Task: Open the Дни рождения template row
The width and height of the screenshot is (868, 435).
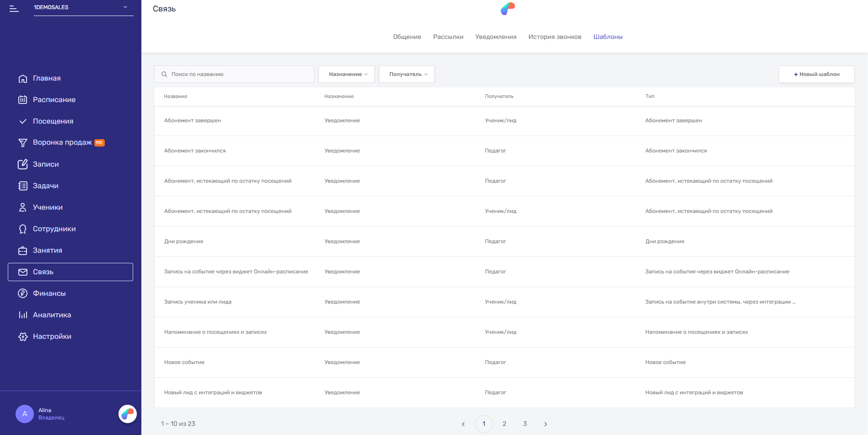Action: coord(504,241)
